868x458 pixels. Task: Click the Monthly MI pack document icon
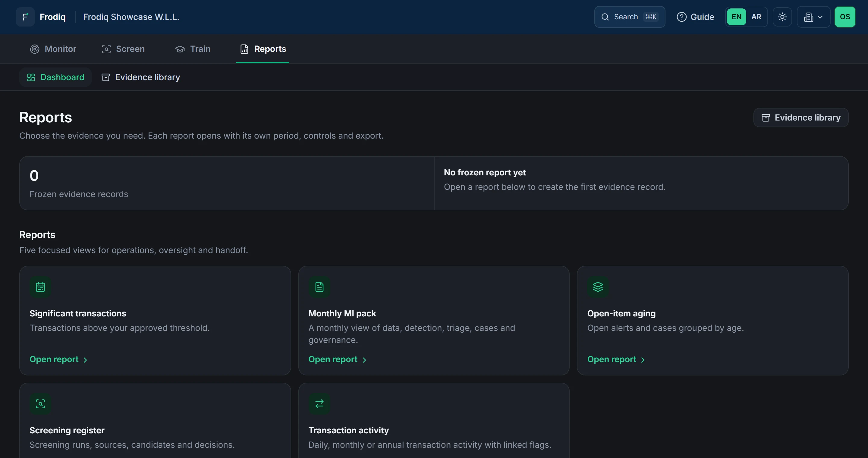pyautogui.click(x=319, y=287)
